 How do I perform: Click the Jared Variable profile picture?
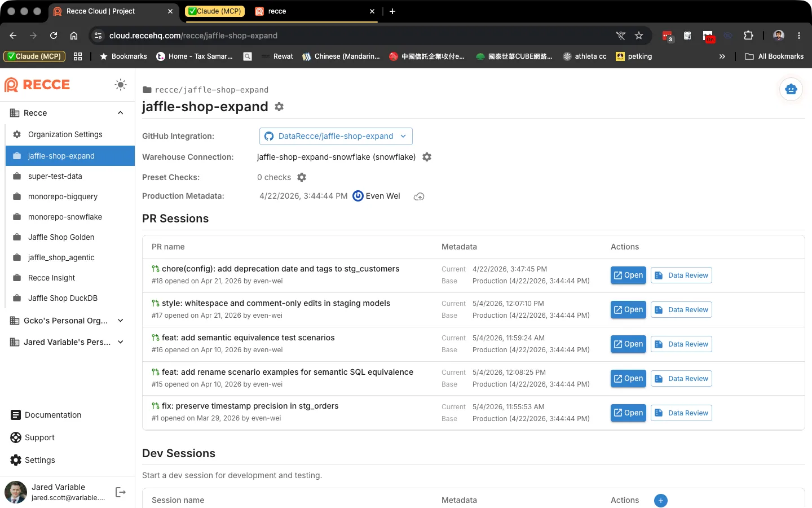[16, 492]
